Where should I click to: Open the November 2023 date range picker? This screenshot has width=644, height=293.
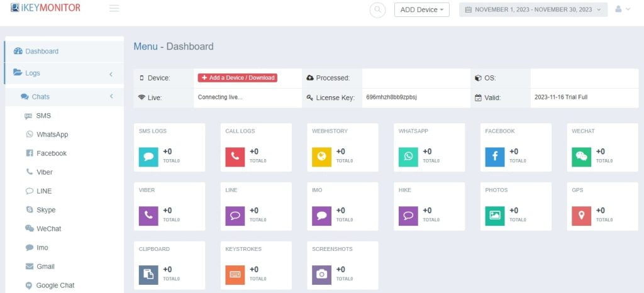tap(533, 10)
